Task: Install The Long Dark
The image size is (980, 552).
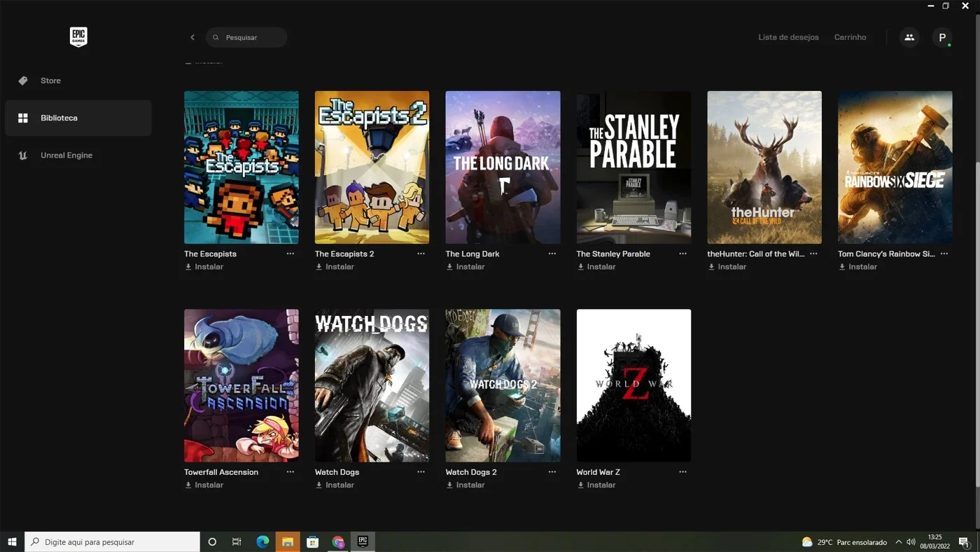Action: click(x=465, y=267)
